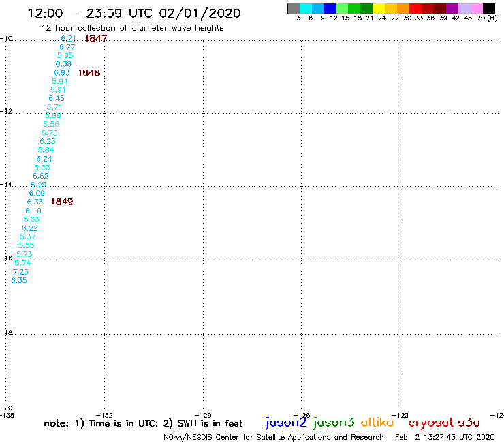This screenshot has width=504, height=443.
Task: Click wave height value 5.56
Action: [51, 124]
